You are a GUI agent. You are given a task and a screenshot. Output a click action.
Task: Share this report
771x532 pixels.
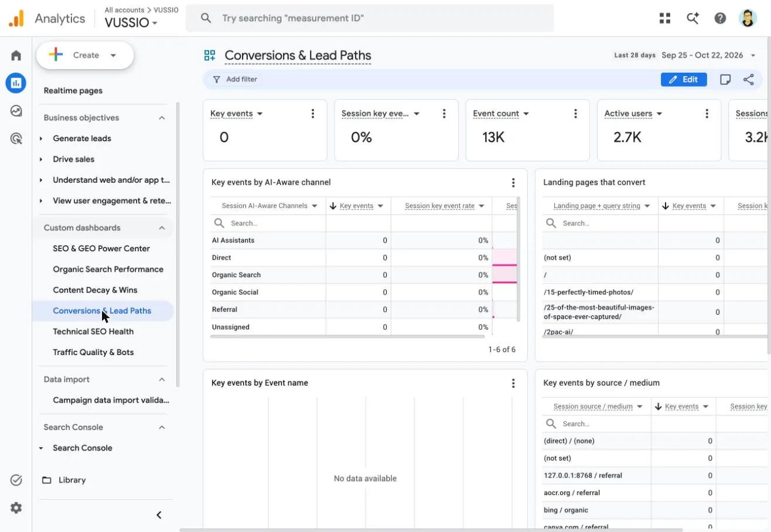pyautogui.click(x=748, y=80)
